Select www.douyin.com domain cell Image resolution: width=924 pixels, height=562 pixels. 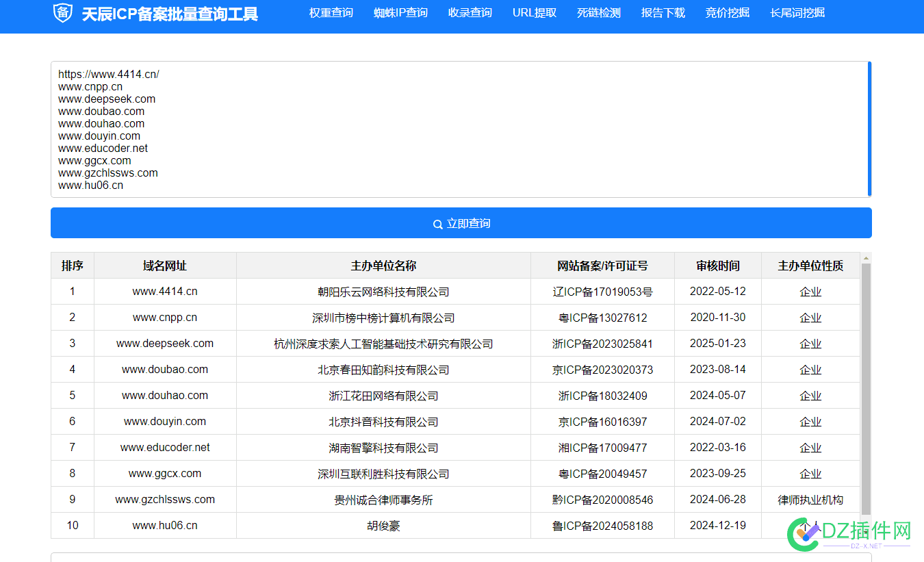click(x=165, y=422)
